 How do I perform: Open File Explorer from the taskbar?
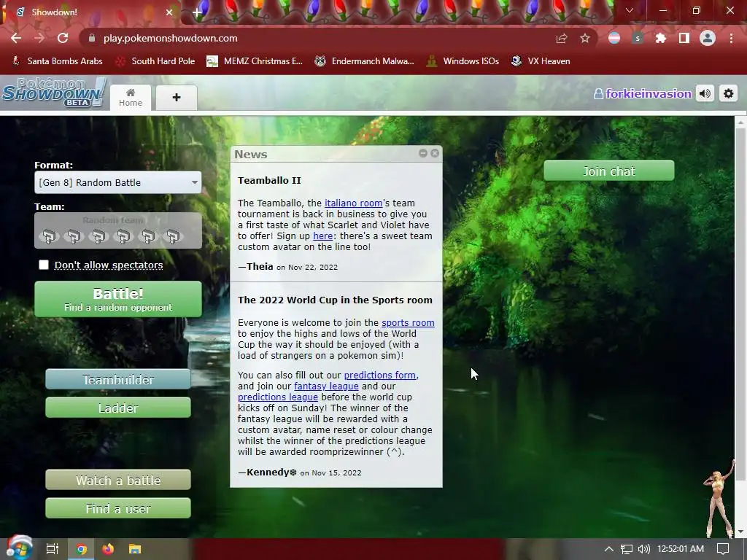point(135,549)
